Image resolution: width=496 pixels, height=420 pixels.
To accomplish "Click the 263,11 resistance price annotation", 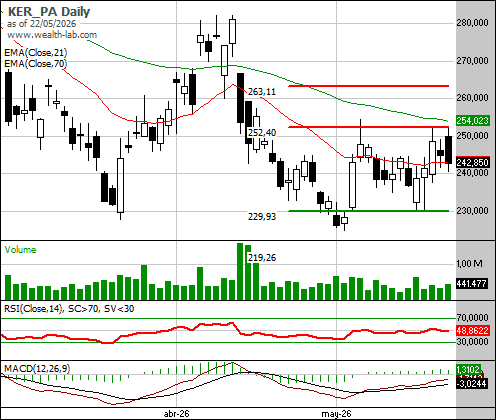I will tap(262, 92).
